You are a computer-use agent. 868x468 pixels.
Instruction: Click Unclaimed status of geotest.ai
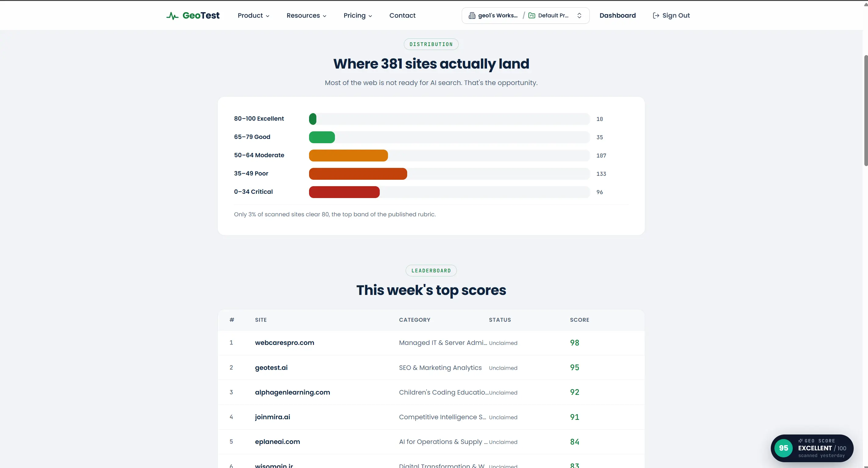click(x=503, y=368)
